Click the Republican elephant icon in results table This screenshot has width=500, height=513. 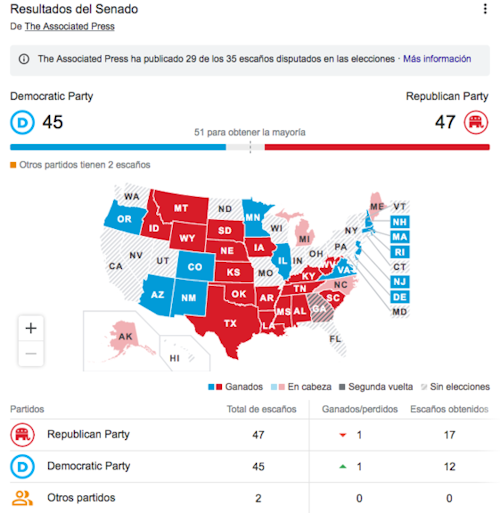(x=22, y=435)
